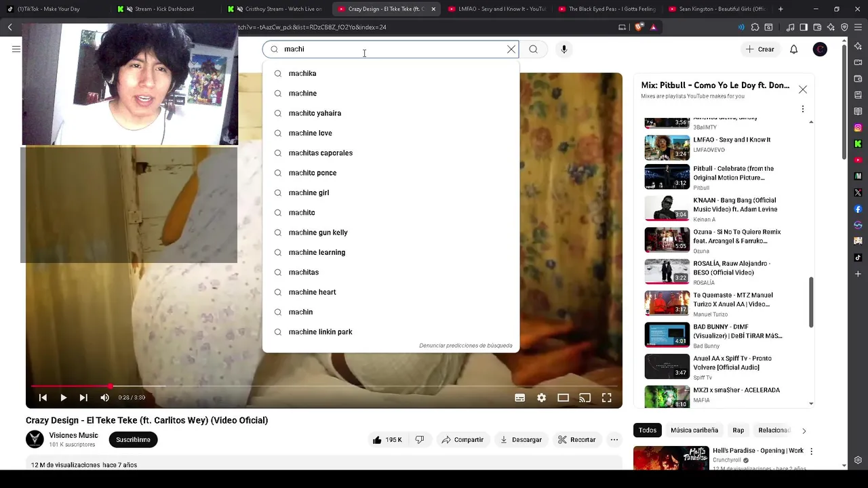Choose suggestion "machine gun kelly"

coord(391,232)
